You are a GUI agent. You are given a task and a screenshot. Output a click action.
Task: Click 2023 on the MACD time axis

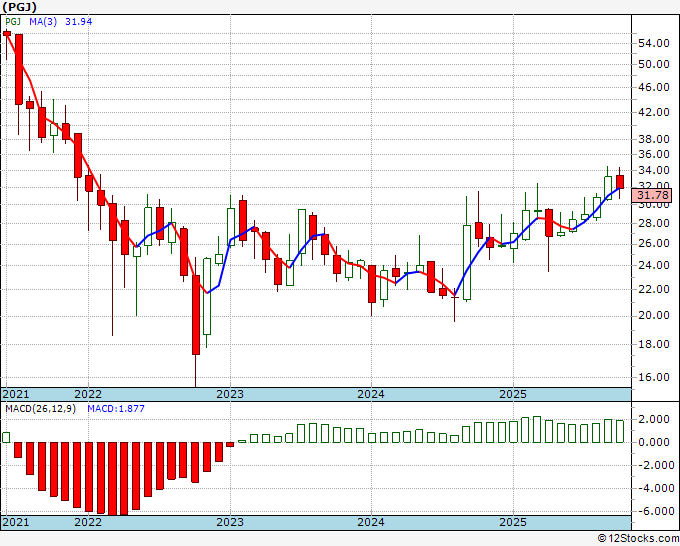[x=230, y=522]
